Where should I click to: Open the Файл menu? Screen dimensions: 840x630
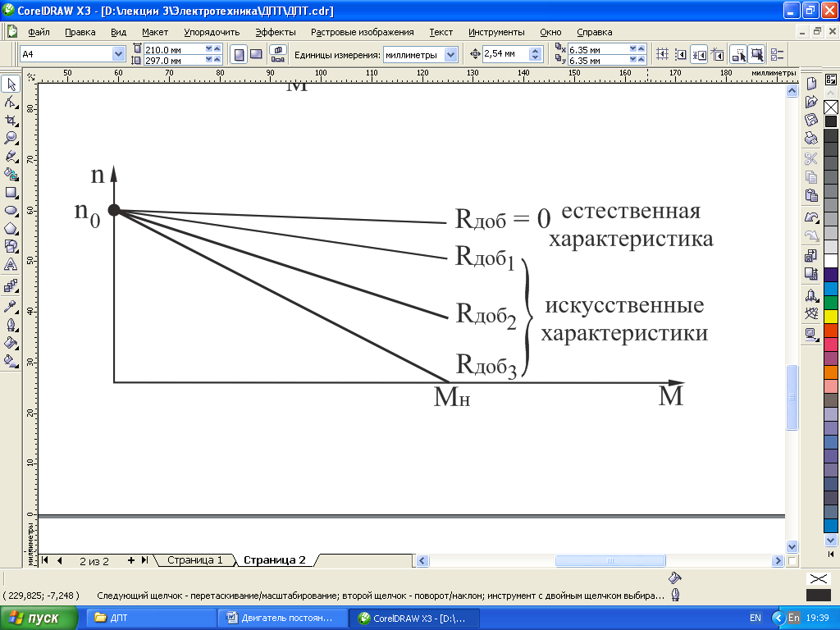point(39,32)
